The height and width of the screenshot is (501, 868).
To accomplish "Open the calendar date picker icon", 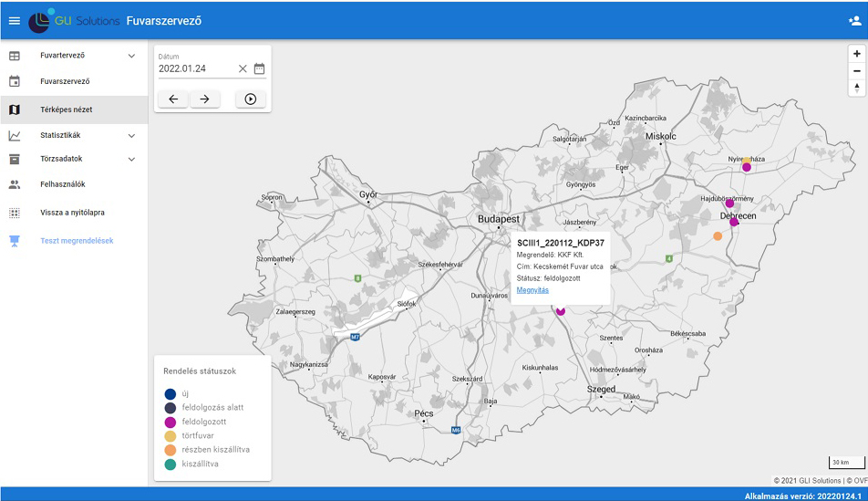I will click(x=259, y=68).
